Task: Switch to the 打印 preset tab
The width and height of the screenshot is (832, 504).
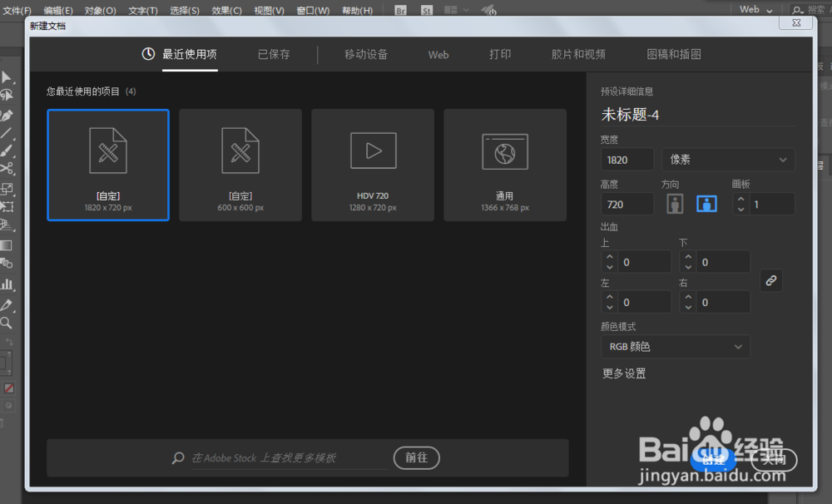Action: [500, 54]
